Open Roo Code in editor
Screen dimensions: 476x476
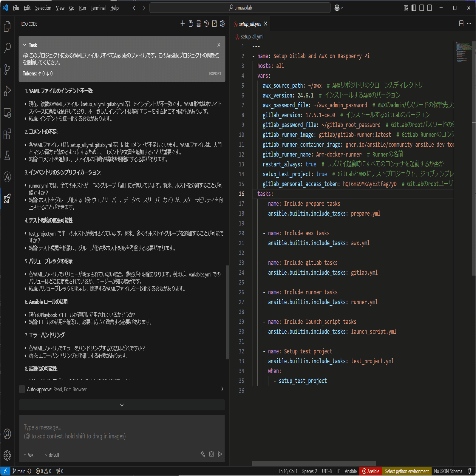coord(214,24)
